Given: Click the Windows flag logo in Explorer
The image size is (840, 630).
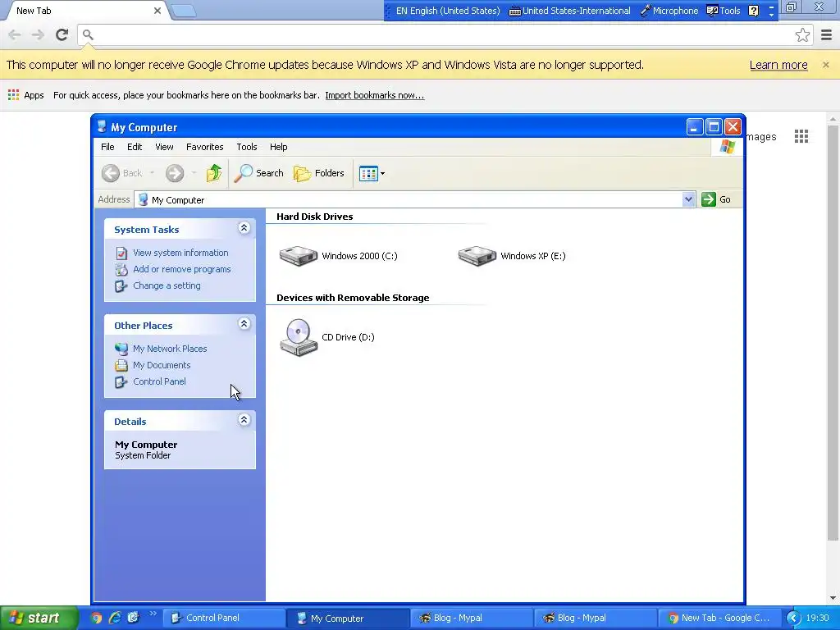Looking at the screenshot, I should [727, 146].
